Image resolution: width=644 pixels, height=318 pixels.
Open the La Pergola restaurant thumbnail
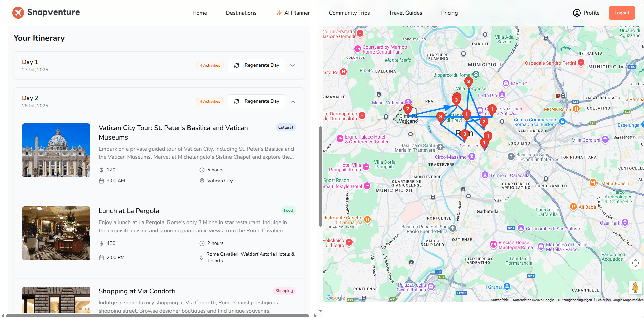(56, 233)
